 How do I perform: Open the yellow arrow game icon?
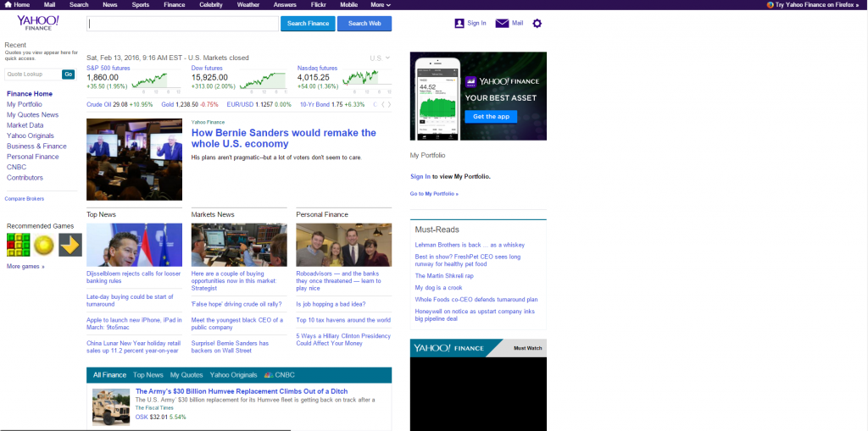point(70,245)
